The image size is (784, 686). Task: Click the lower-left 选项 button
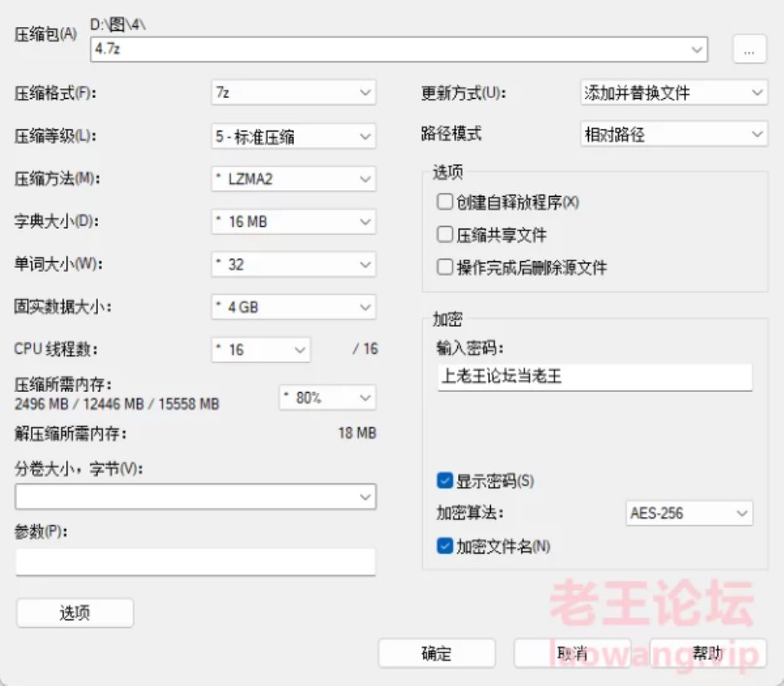[75, 612]
